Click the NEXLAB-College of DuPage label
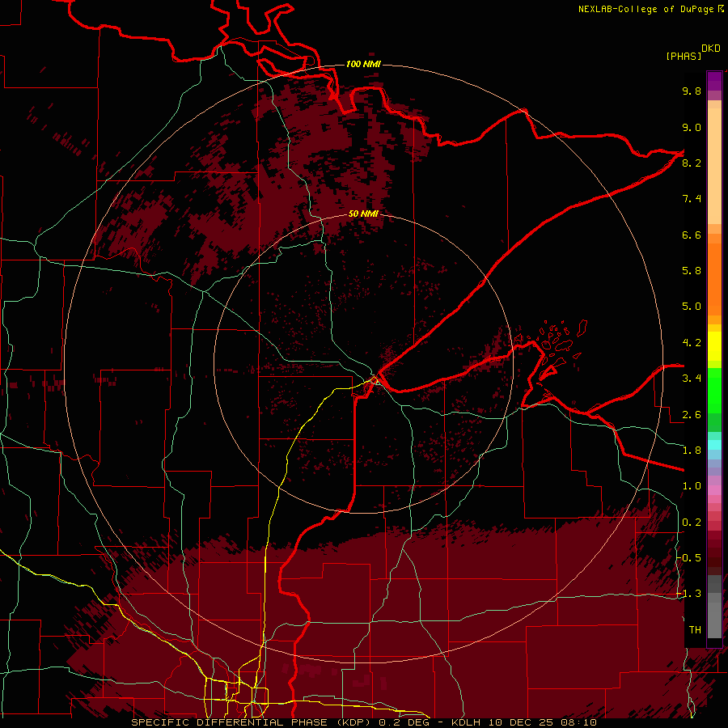Image resolution: width=728 pixels, height=728 pixels. point(646,9)
